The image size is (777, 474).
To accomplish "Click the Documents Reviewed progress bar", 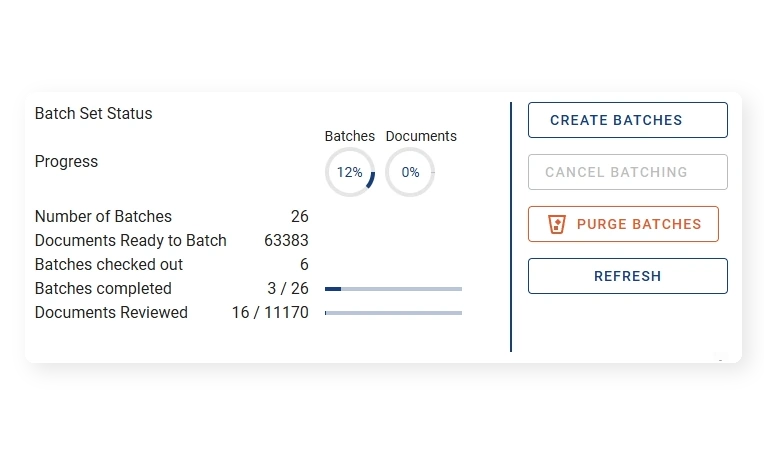I will (x=393, y=313).
